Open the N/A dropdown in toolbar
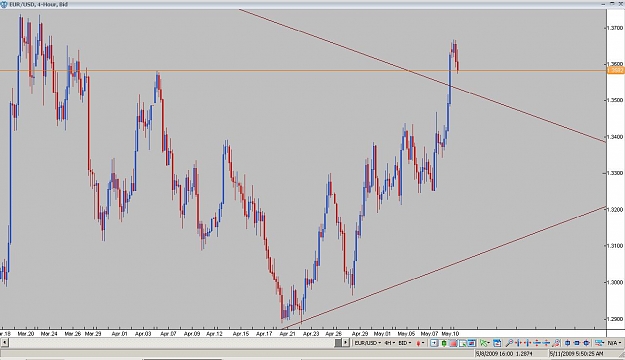The height and width of the screenshot is (360, 625). point(615,343)
